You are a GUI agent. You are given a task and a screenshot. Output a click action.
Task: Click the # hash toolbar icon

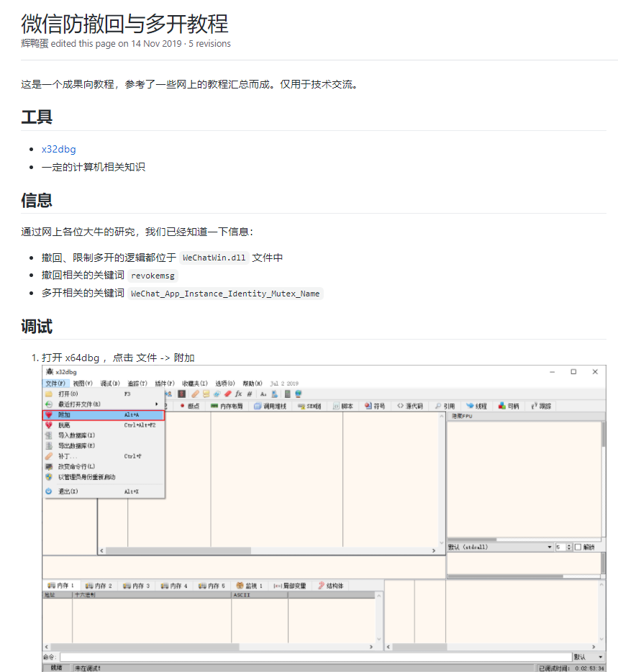pos(250,394)
